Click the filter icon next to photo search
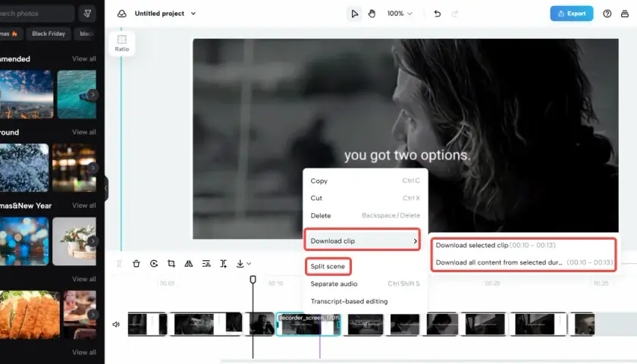This screenshot has width=637, height=364. [87, 14]
